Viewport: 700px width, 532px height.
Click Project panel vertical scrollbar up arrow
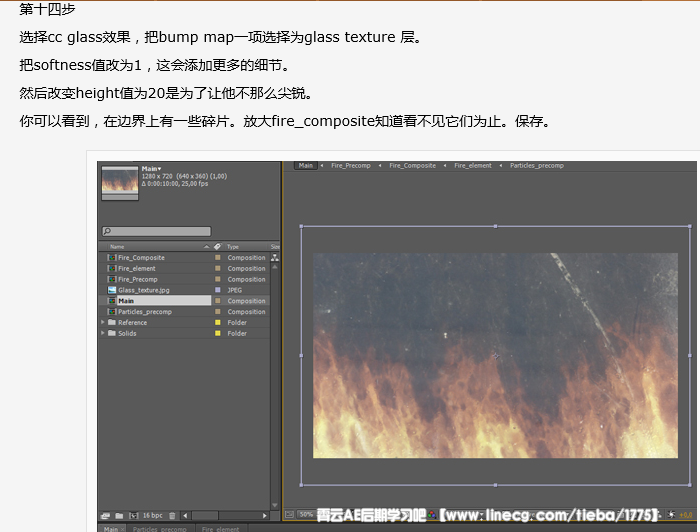pos(275,267)
